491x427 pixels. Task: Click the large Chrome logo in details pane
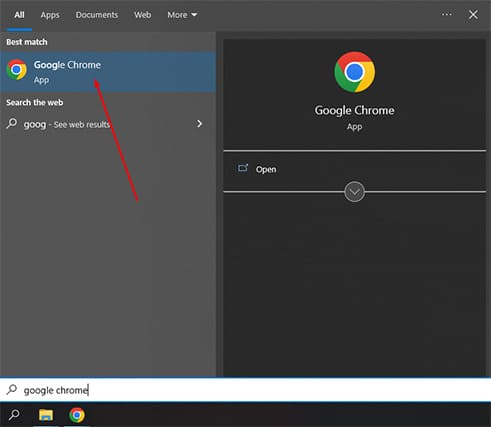354,72
